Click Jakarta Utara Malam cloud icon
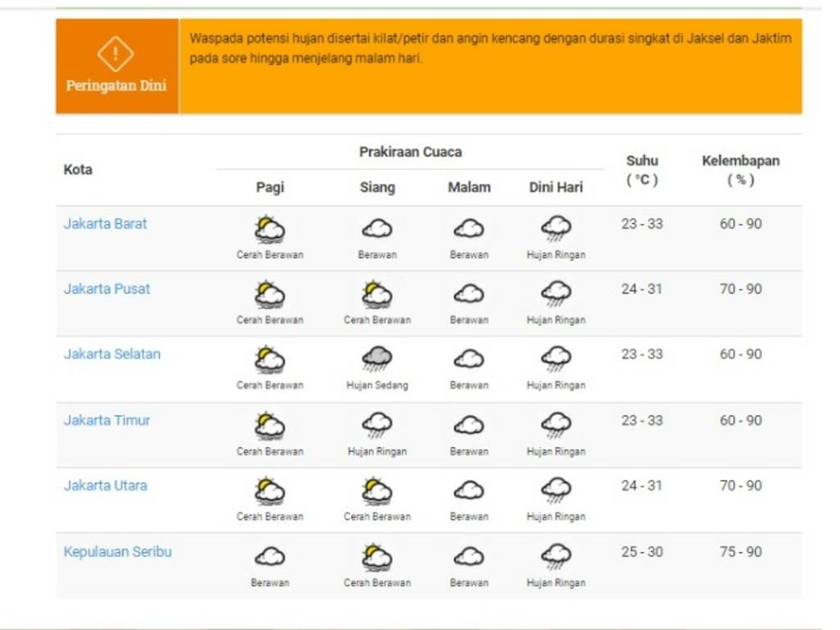The width and height of the screenshot is (840, 630). pos(468,491)
